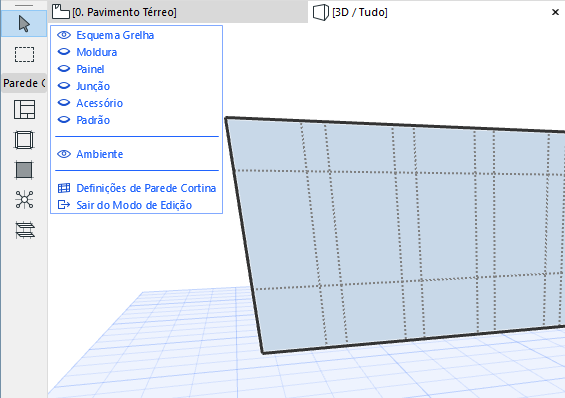Toggle Padrão visibility eye
The image size is (565, 398).
(x=64, y=120)
